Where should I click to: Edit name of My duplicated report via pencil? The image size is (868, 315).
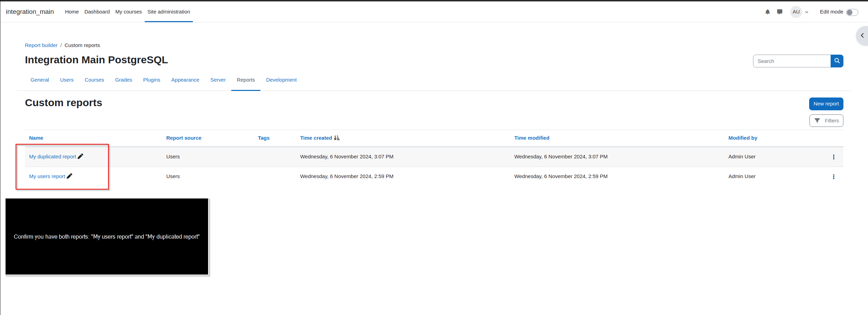[x=80, y=156]
